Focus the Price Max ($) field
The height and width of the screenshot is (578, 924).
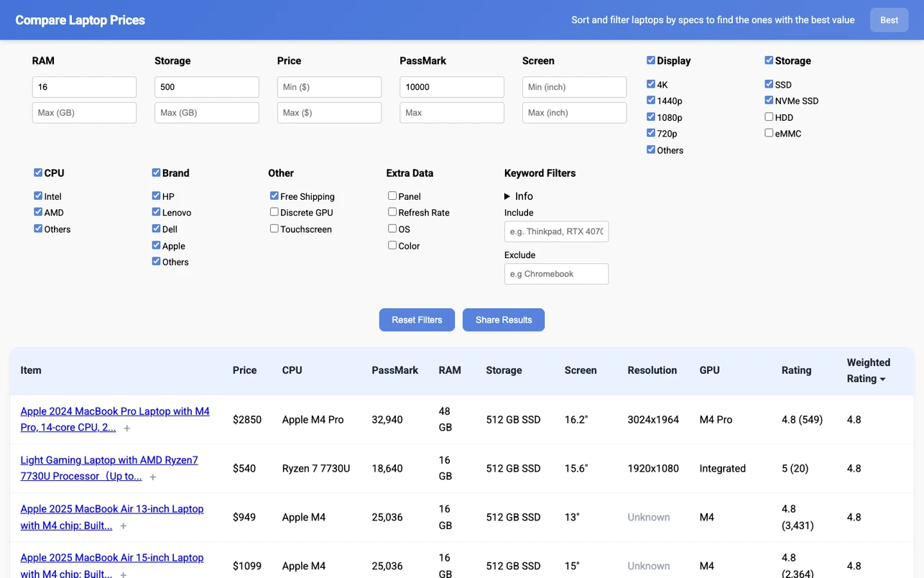329,113
